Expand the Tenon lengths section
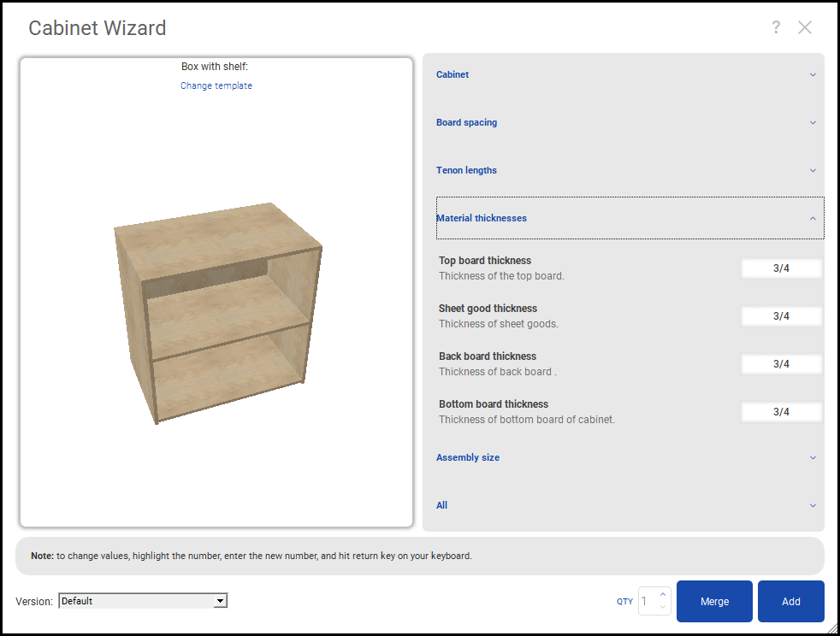840x636 pixels. coord(630,170)
